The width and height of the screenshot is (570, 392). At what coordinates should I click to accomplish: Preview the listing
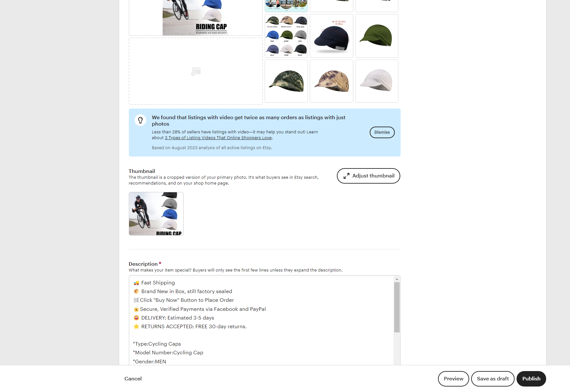(453, 379)
